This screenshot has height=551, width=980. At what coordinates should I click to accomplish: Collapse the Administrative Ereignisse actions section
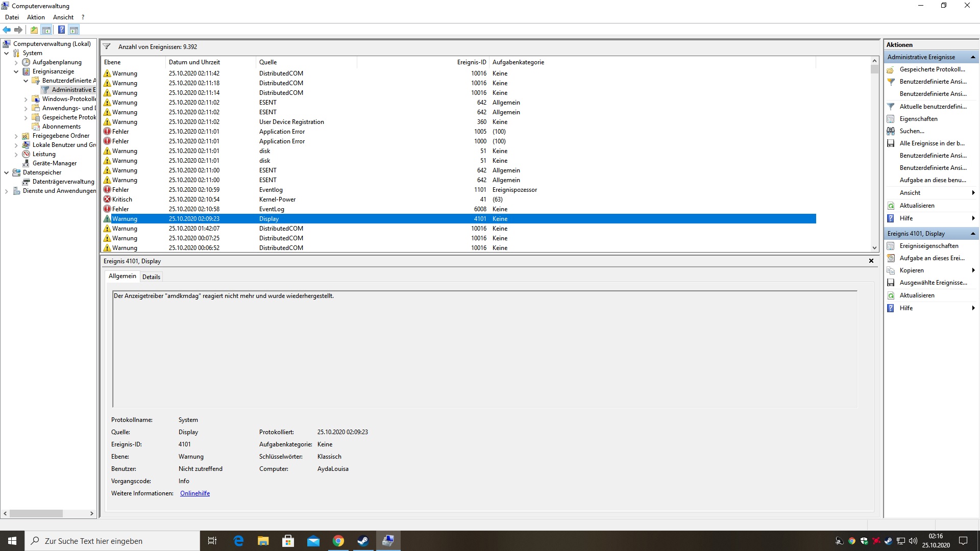972,57
